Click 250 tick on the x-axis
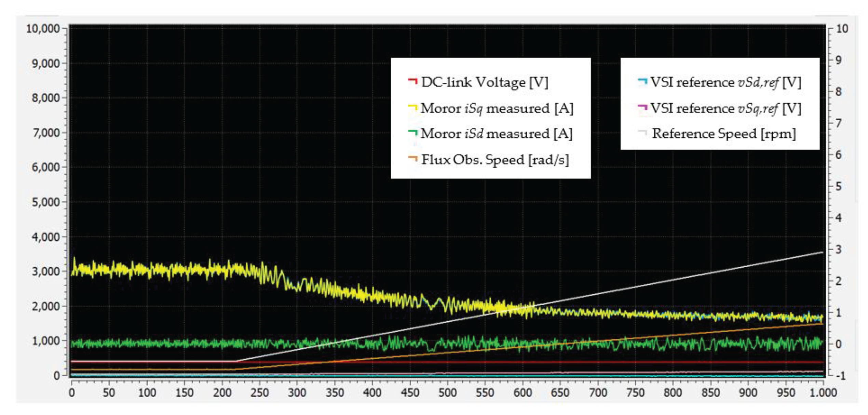Image resolution: width=868 pixels, height=415 pixels. coord(259,393)
